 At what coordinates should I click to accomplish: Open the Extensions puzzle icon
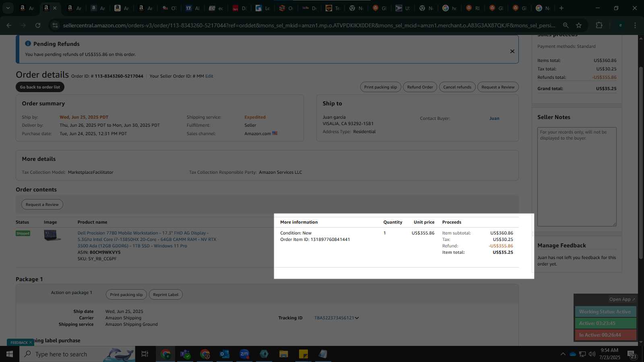click(599, 25)
